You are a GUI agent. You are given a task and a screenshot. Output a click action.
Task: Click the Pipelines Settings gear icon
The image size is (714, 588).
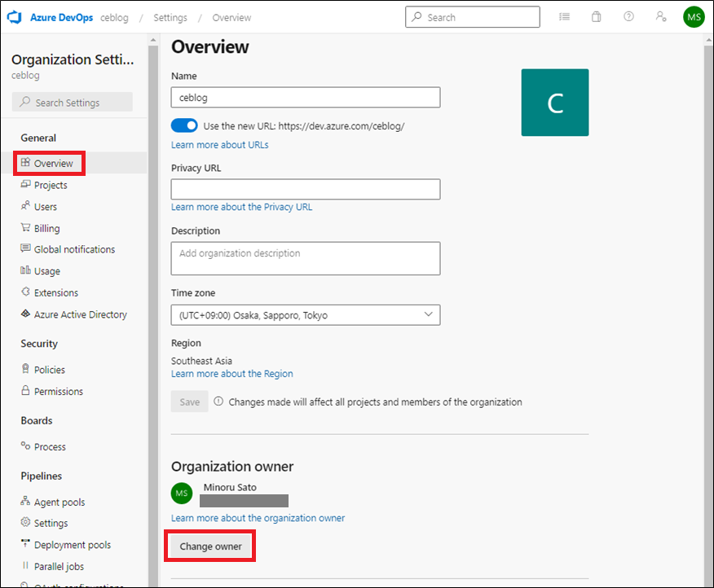point(25,522)
